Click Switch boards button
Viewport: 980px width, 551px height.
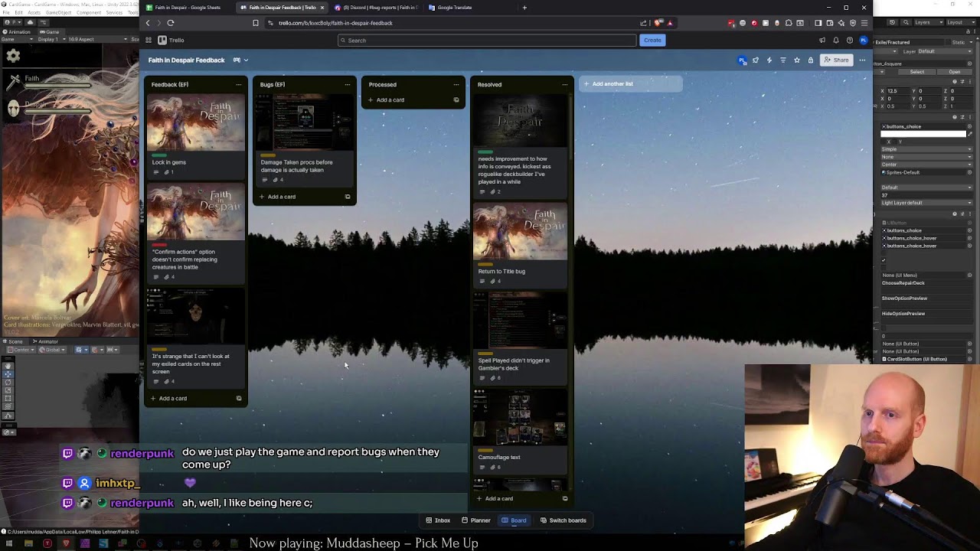pyautogui.click(x=563, y=520)
